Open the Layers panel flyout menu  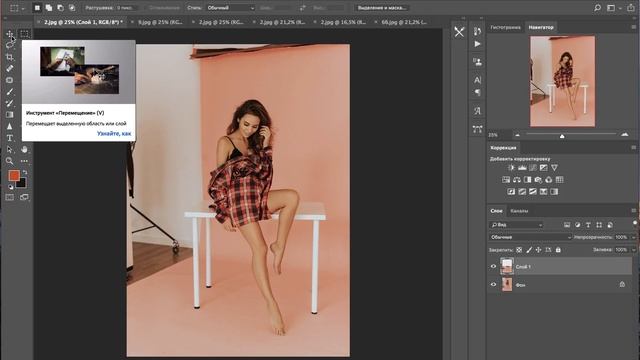[633, 211]
